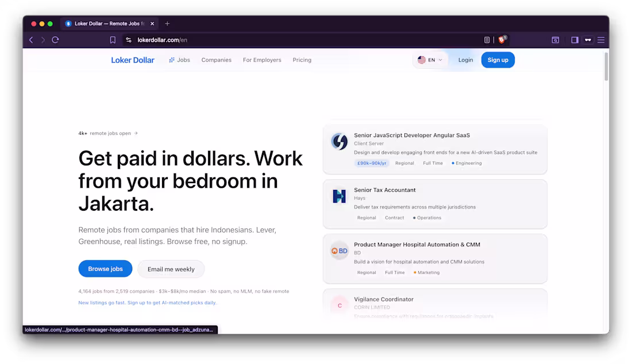632x364 pixels.
Task: Click the red macOS close window button
Action: coord(34,24)
